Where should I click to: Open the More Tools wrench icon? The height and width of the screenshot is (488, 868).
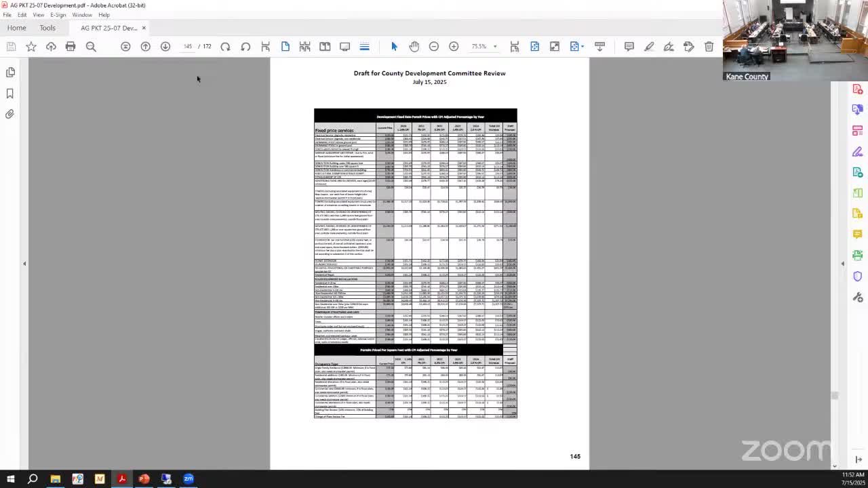coord(858,298)
